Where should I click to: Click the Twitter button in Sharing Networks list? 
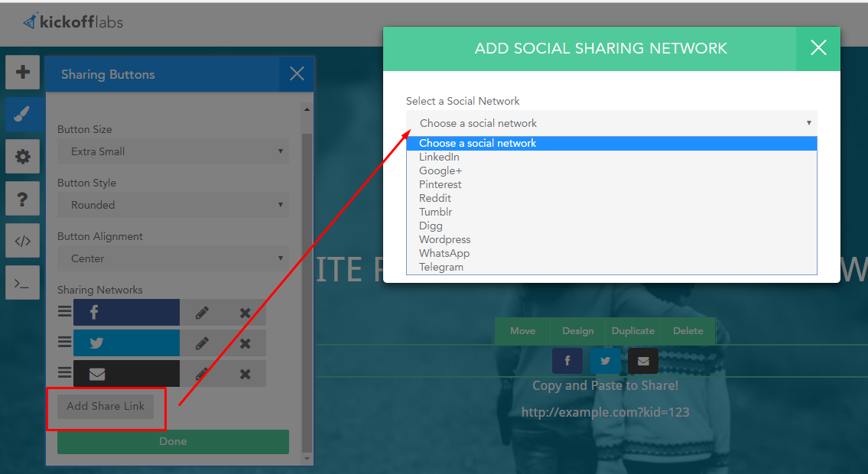coord(126,343)
